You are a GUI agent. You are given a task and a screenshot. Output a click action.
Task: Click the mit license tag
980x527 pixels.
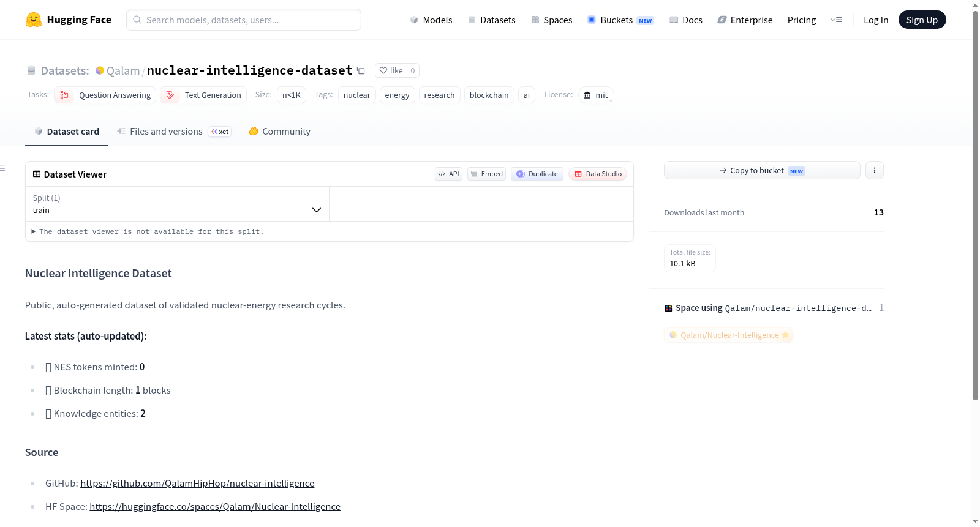tap(596, 95)
